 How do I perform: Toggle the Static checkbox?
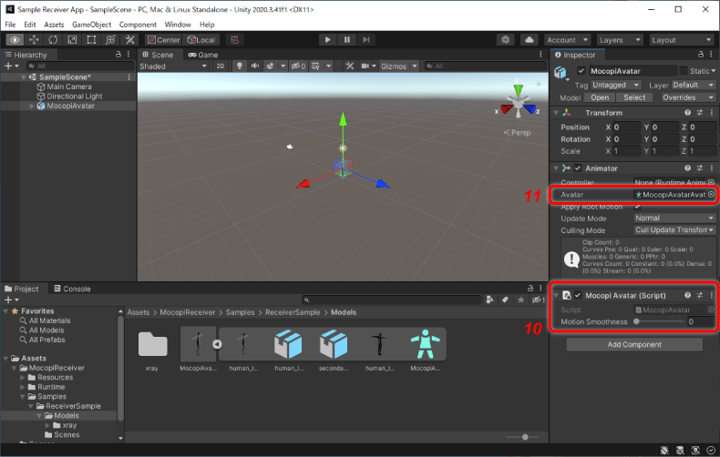click(683, 71)
